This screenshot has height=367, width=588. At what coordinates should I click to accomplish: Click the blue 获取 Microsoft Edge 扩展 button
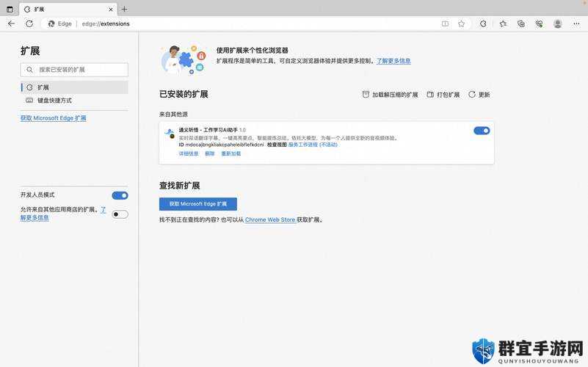pos(198,204)
